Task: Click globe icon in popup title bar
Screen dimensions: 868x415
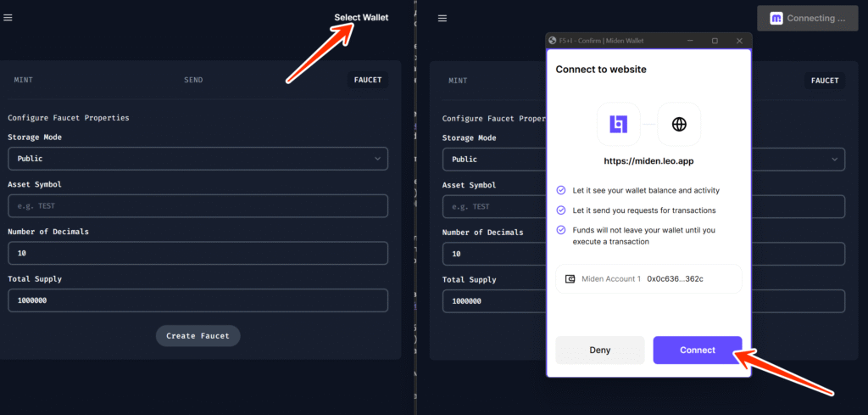Action: (551, 41)
